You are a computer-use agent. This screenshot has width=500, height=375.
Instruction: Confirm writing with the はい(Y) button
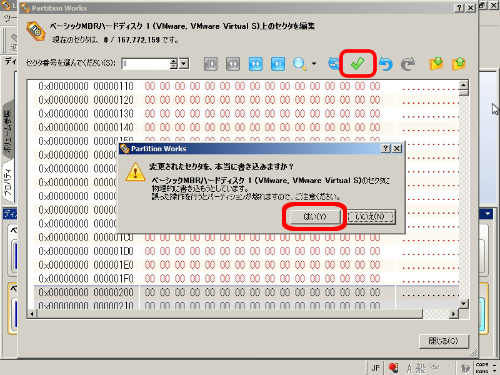(x=315, y=217)
